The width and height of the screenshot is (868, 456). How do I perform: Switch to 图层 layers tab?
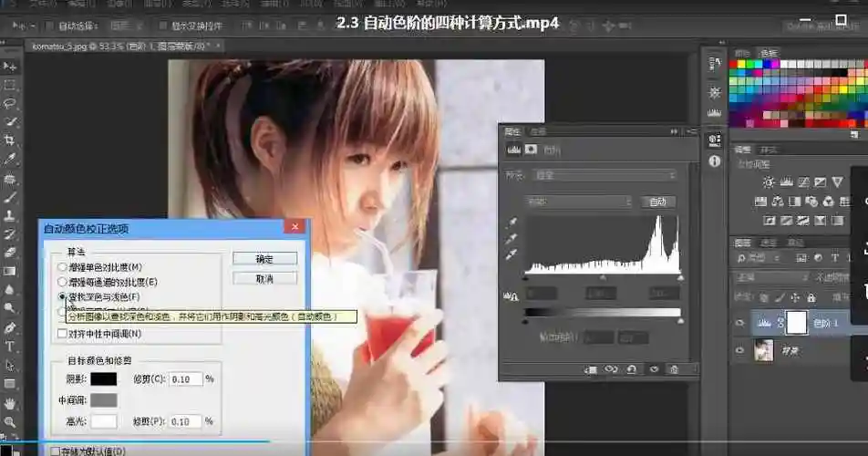point(742,243)
